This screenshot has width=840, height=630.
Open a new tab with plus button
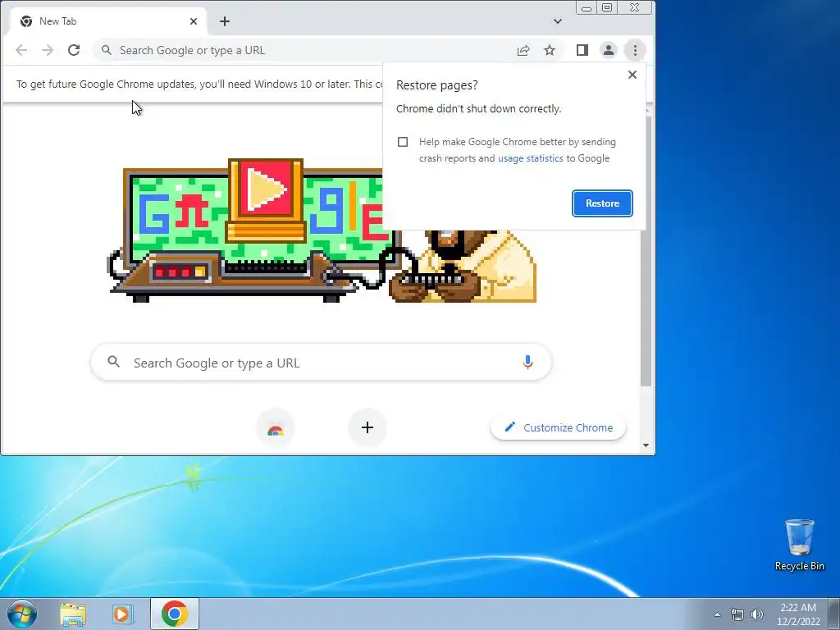coord(225,21)
